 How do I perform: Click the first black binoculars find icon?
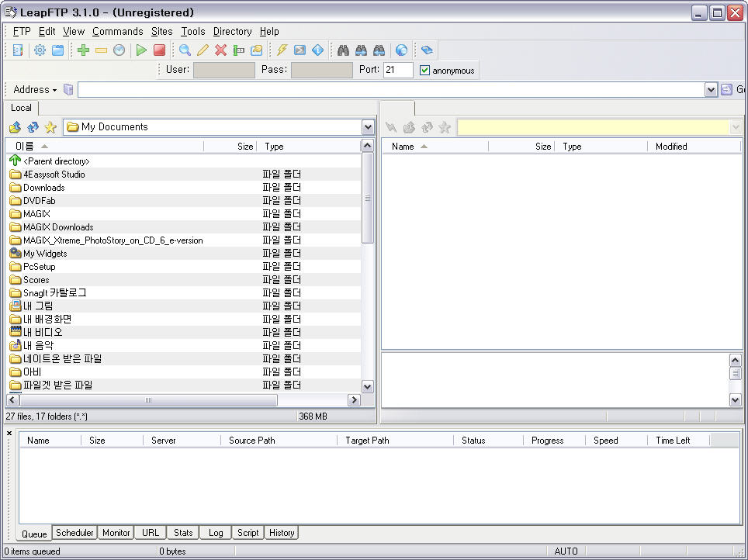click(343, 50)
